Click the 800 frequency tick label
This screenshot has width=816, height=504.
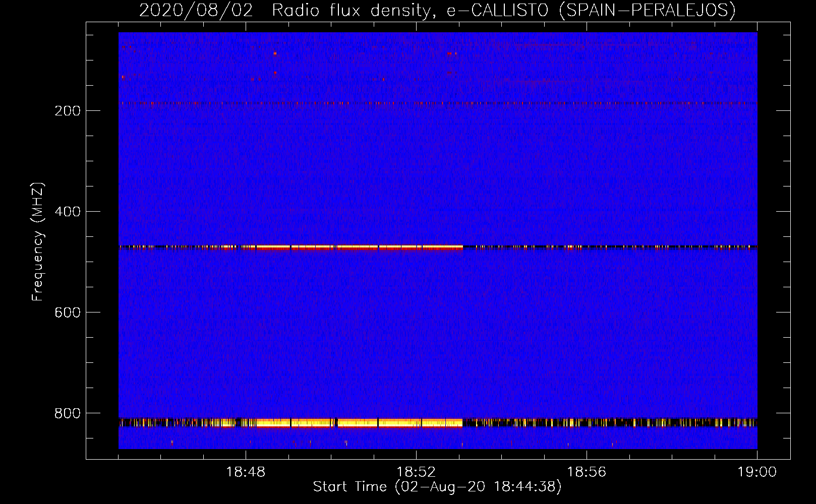[x=68, y=413]
